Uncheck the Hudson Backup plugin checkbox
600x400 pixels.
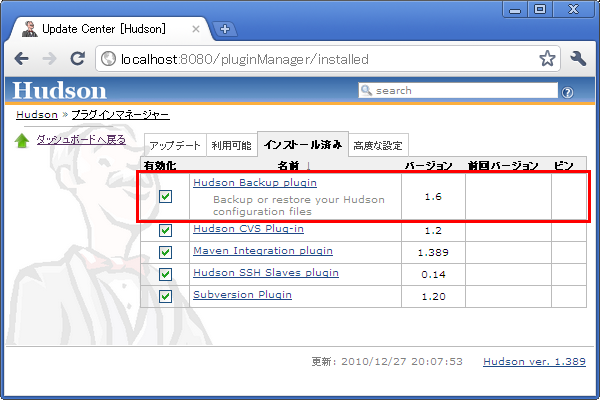[165, 197]
